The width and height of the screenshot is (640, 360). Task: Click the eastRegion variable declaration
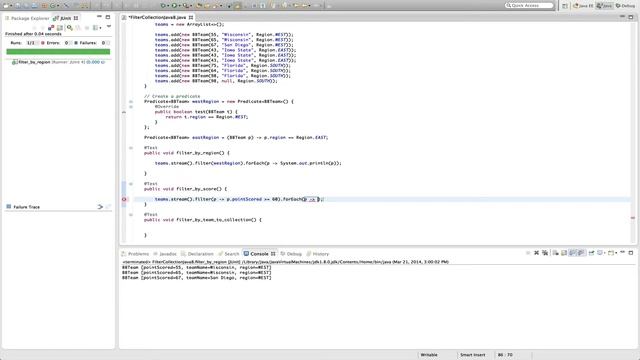(206, 138)
